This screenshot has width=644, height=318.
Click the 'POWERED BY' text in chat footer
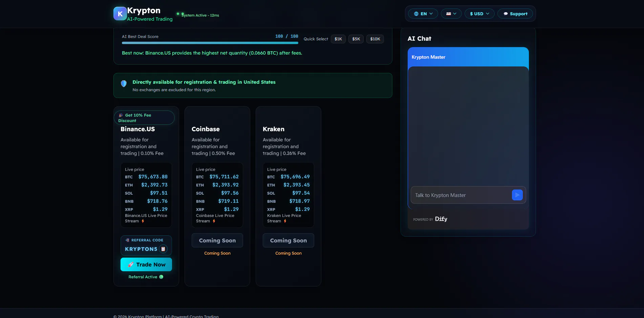pyautogui.click(x=423, y=220)
